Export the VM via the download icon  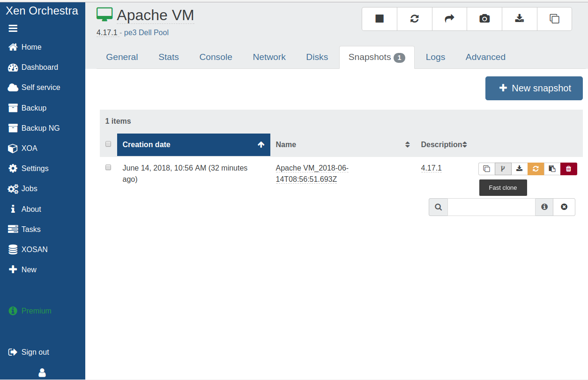click(x=519, y=19)
